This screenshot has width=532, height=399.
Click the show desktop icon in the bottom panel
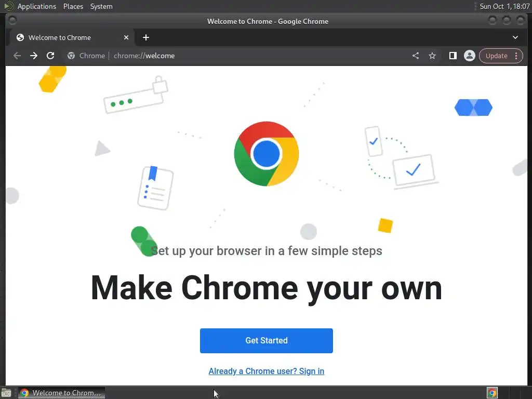(x=6, y=393)
